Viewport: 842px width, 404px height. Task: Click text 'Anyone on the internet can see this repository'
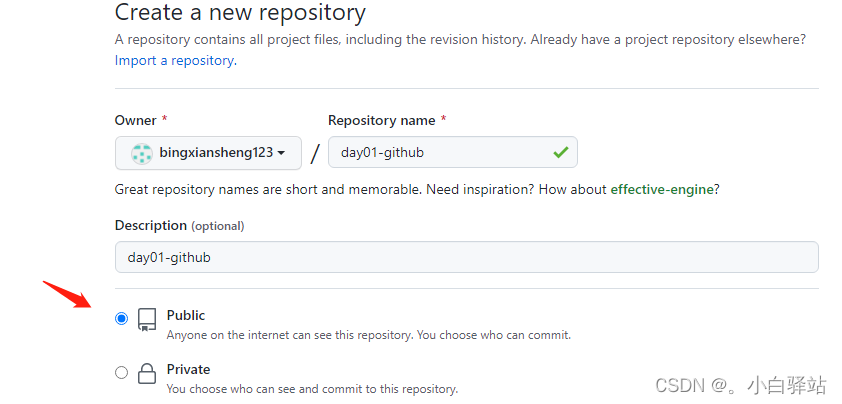(290, 335)
